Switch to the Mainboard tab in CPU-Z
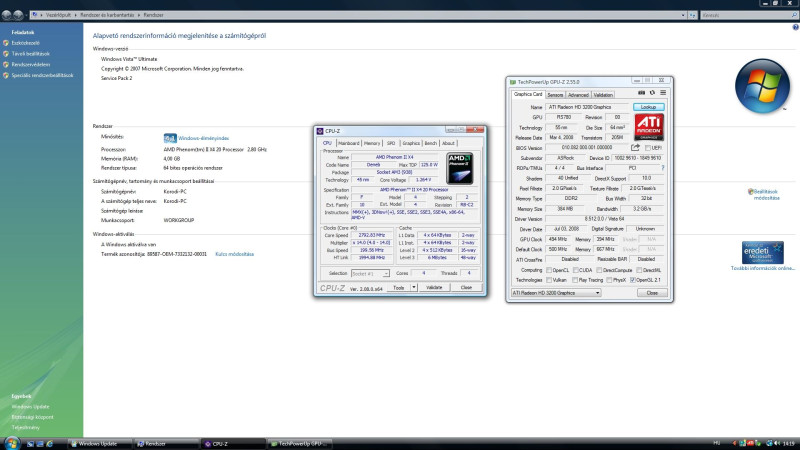The width and height of the screenshot is (800, 450). click(x=348, y=143)
